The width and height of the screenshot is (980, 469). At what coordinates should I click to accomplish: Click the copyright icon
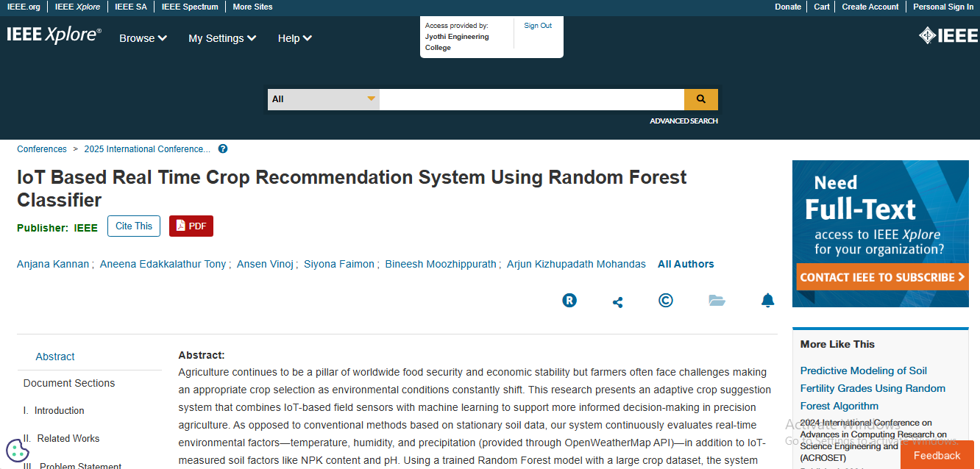[665, 300]
